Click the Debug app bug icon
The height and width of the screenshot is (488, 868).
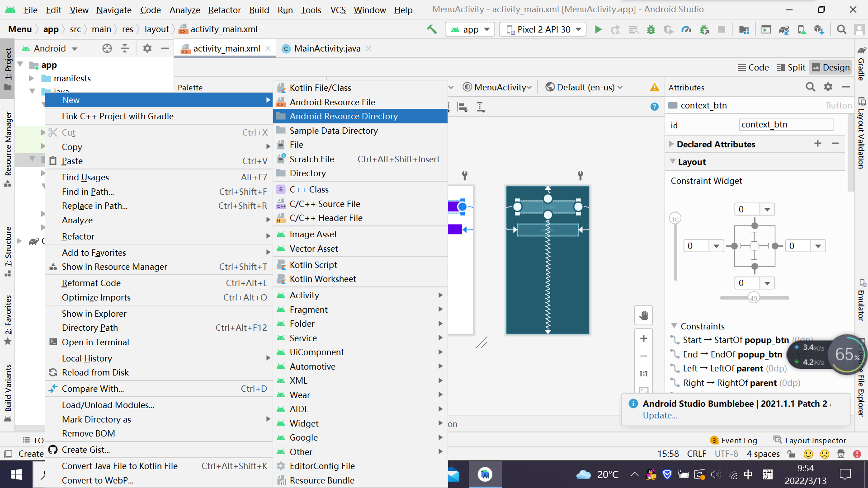[651, 29]
